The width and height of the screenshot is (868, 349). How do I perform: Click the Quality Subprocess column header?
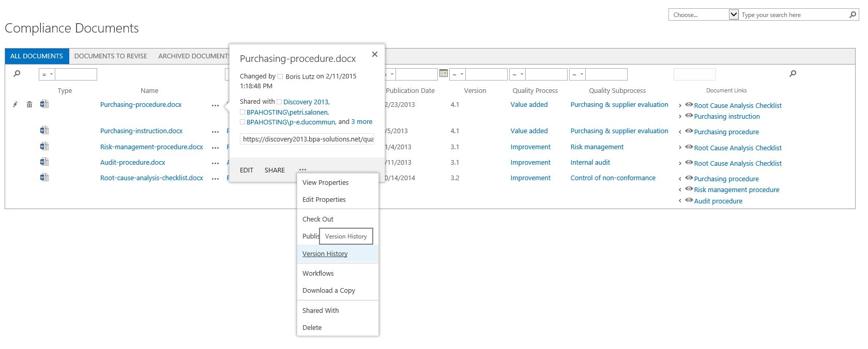click(617, 90)
